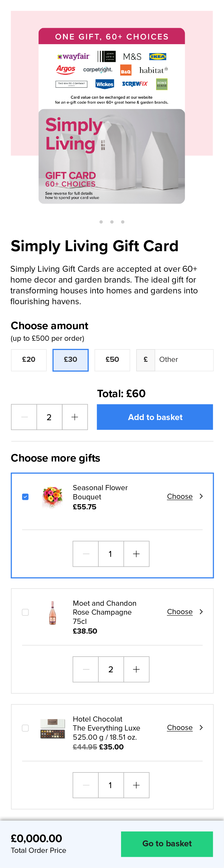This screenshot has width=224, height=868.
Task: Decrease Seasonal Flower Bouquet quantity
Action: tap(86, 554)
